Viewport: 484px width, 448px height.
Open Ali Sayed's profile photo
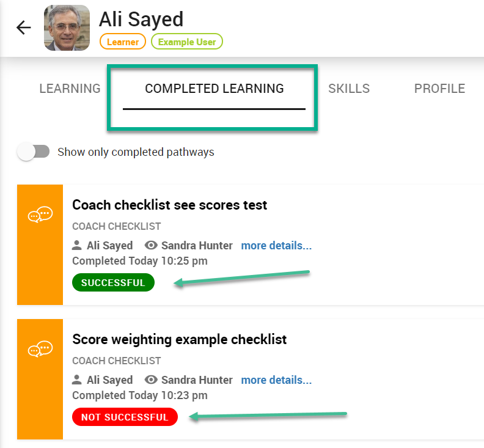pos(67,28)
